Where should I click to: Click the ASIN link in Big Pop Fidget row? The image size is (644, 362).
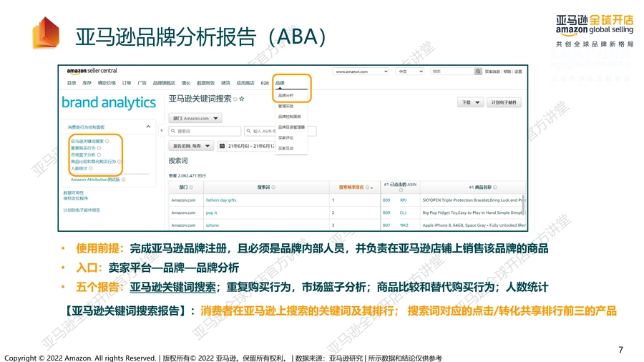tap(394, 213)
